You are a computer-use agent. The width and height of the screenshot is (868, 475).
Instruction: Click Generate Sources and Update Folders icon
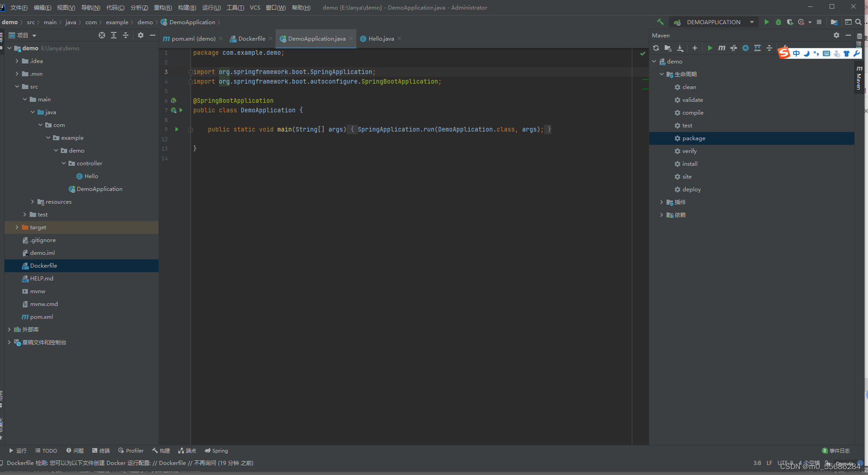click(x=668, y=48)
